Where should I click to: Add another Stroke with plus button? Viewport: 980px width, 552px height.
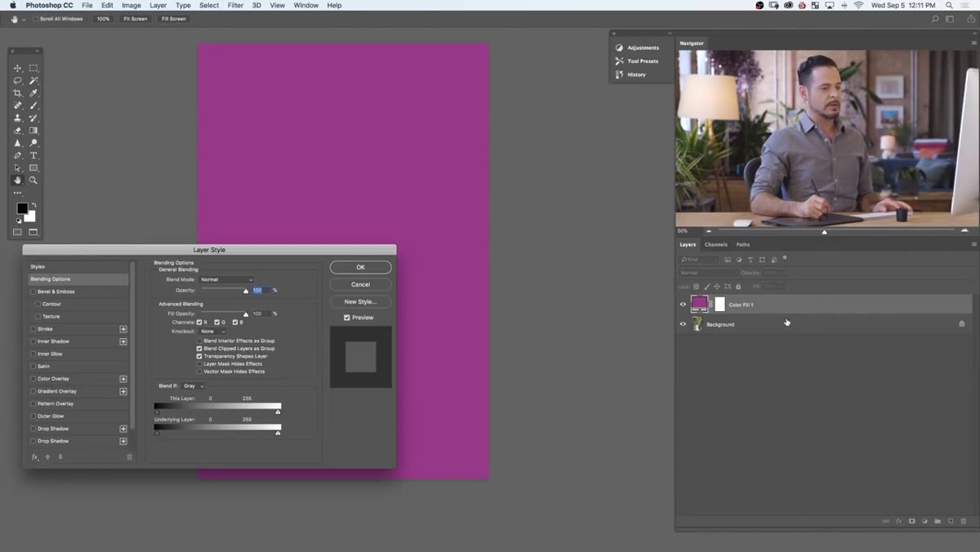[123, 329]
